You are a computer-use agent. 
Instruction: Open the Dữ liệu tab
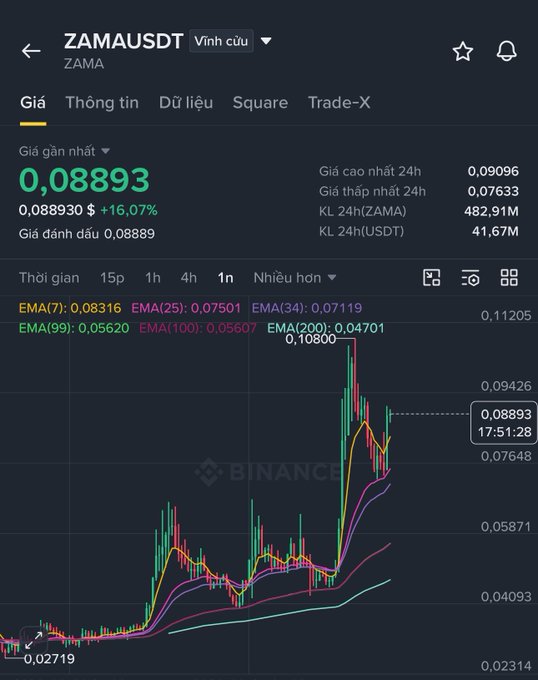186,103
